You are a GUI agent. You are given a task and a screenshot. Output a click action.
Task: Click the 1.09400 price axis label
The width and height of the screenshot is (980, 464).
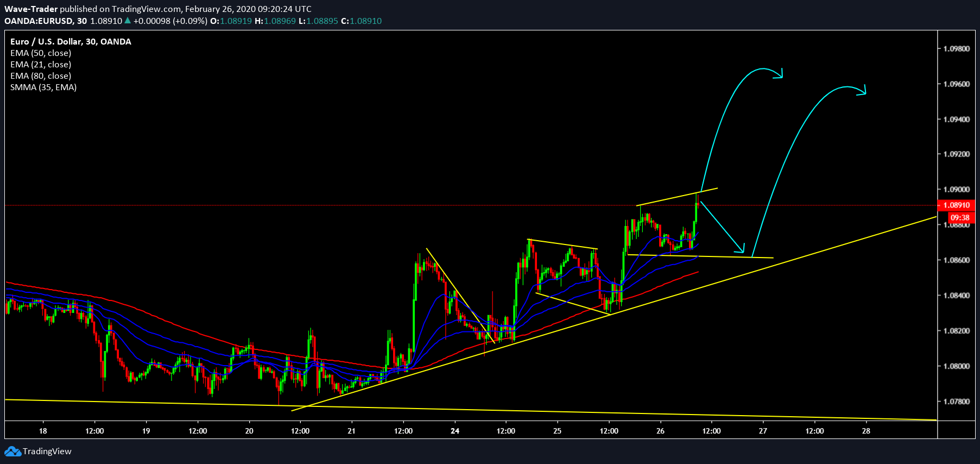tap(956, 120)
